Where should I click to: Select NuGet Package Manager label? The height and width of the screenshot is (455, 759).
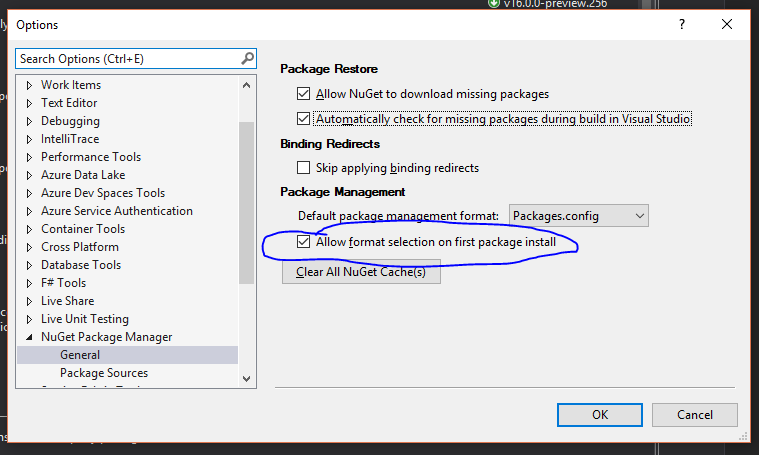(106, 337)
